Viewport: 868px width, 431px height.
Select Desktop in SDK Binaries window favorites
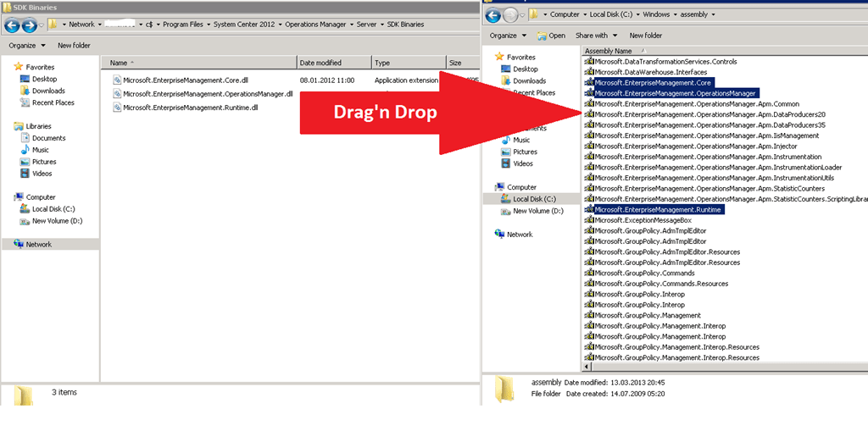44,79
